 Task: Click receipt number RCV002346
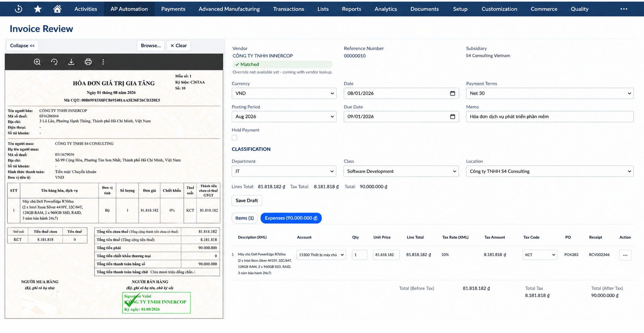point(599,255)
